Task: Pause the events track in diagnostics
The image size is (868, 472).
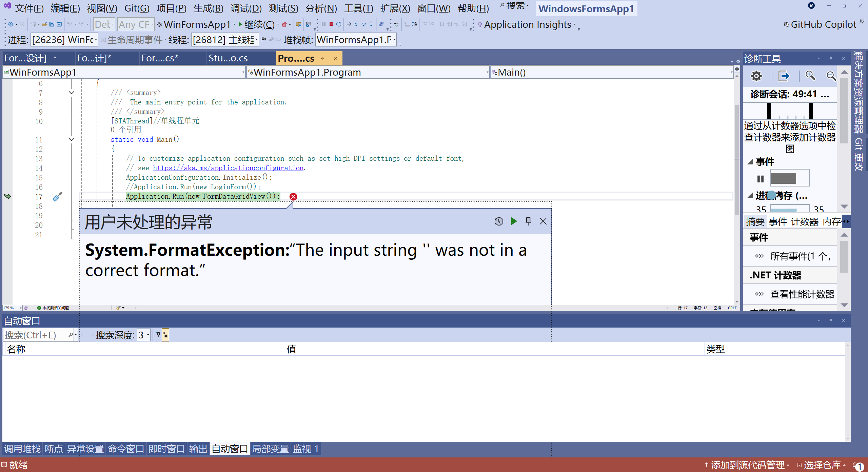Action: point(761,178)
